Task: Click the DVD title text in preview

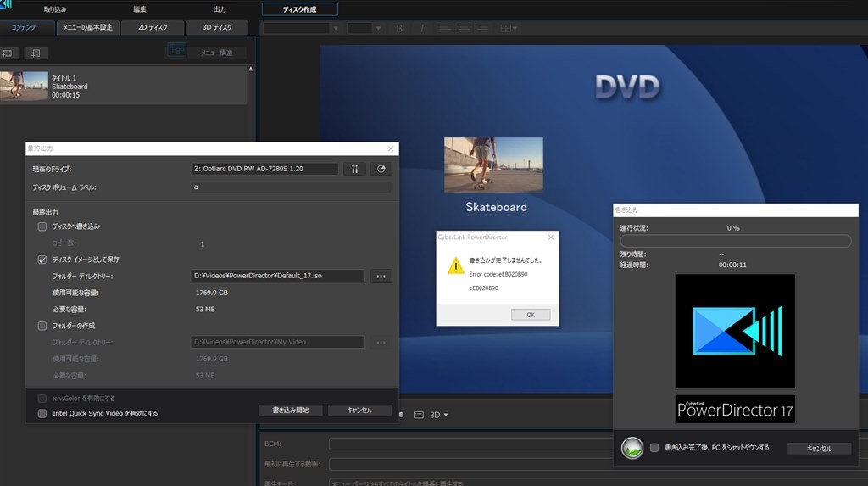Action: [628, 87]
